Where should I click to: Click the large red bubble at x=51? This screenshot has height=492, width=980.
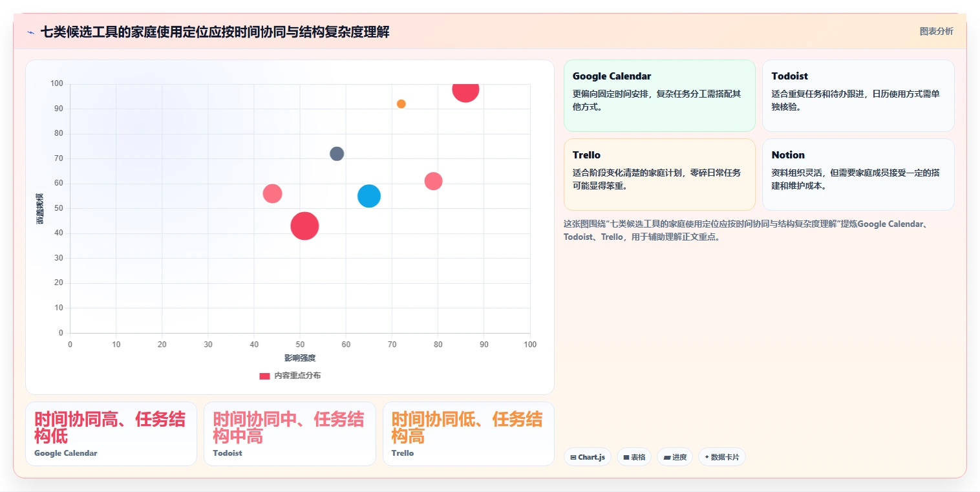pyautogui.click(x=304, y=226)
